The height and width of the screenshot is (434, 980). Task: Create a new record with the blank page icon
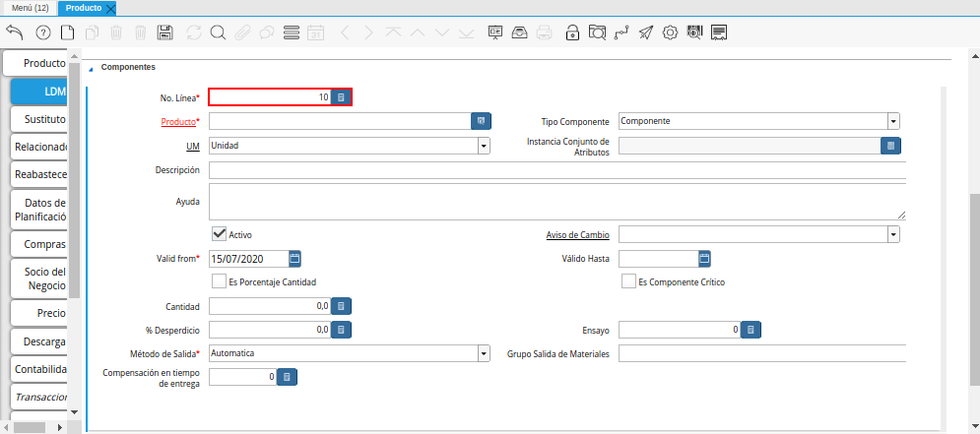point(67,32)
